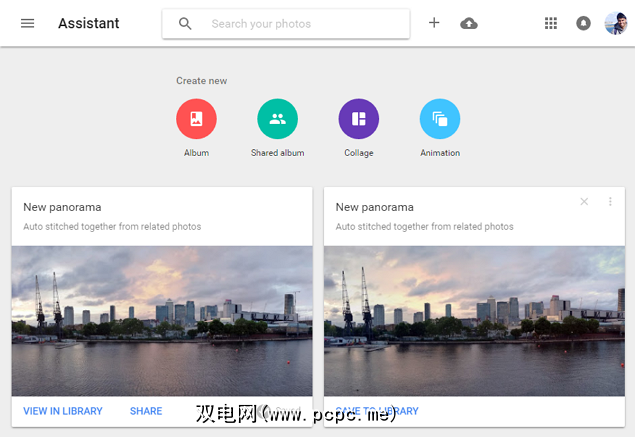Focus the Search your photos field
The height and width of the screenshot is (437, 635).
point(286,23)
